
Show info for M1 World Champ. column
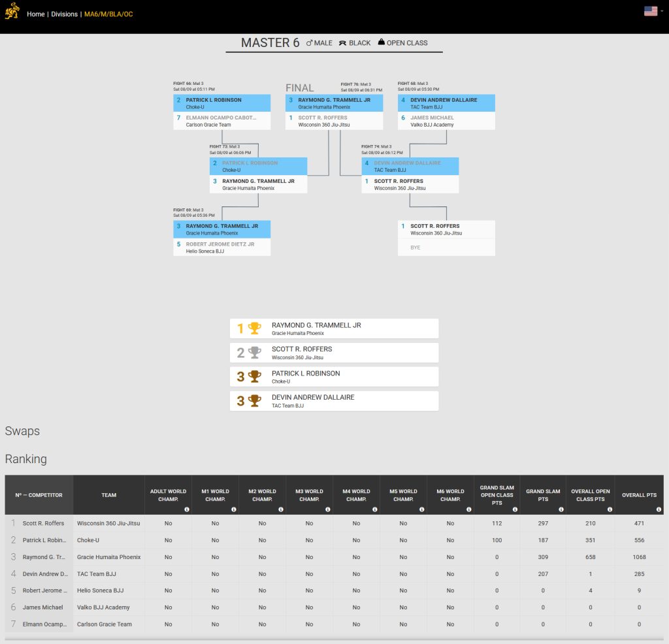234,509
